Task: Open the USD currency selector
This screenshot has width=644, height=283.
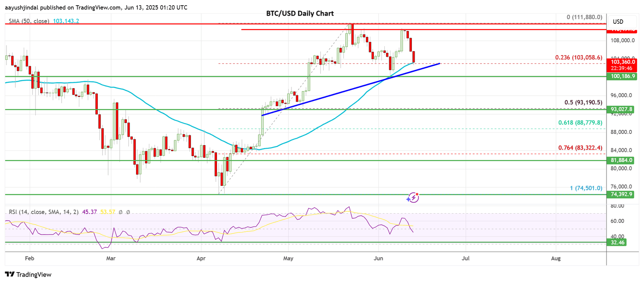Action: pyautogui.click(x=618, y=22)
